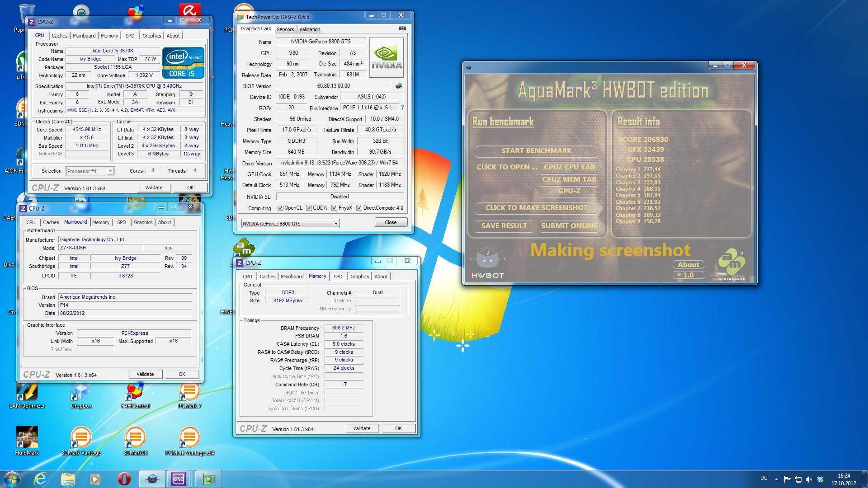Open Graphics tab in mainboard CPU-Z window
This screenshot has height=488, width=868.
click(143, 222)
